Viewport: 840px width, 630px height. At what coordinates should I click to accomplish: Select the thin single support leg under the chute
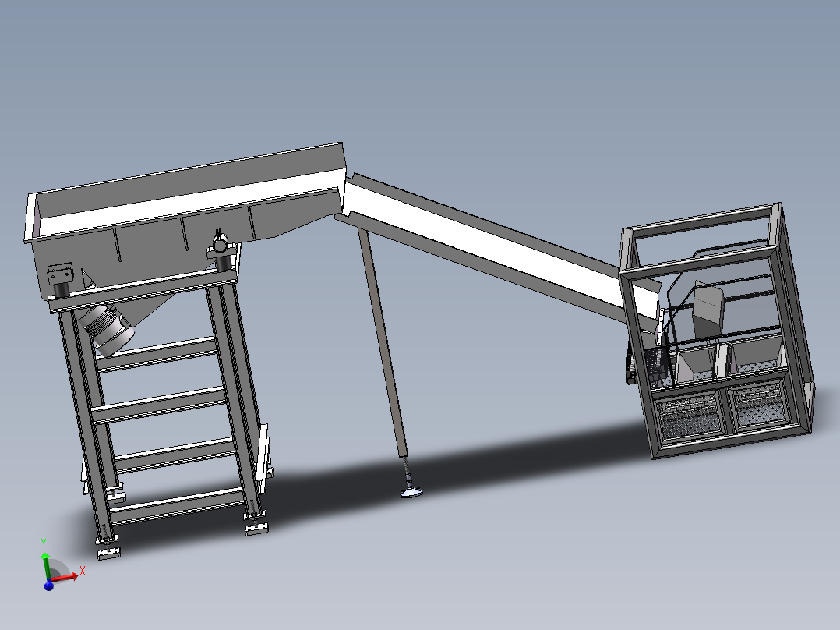383,342
